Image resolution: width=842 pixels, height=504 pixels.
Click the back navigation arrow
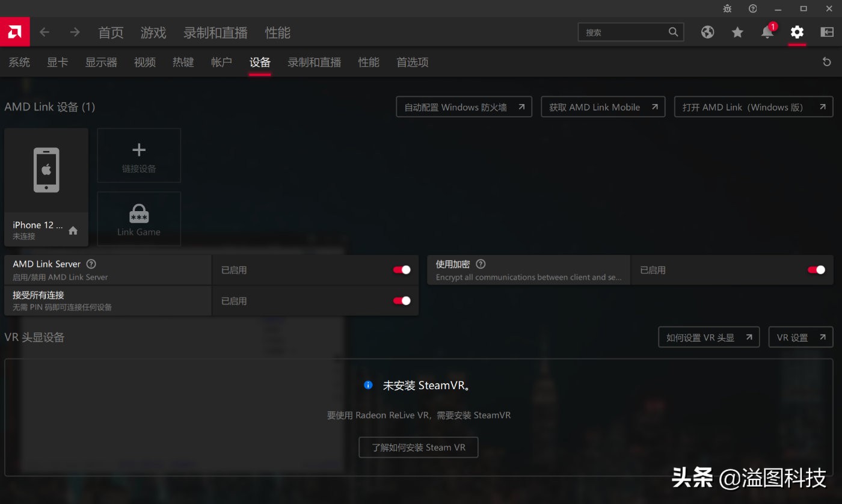pyautogui.click(x=45, y=32)
